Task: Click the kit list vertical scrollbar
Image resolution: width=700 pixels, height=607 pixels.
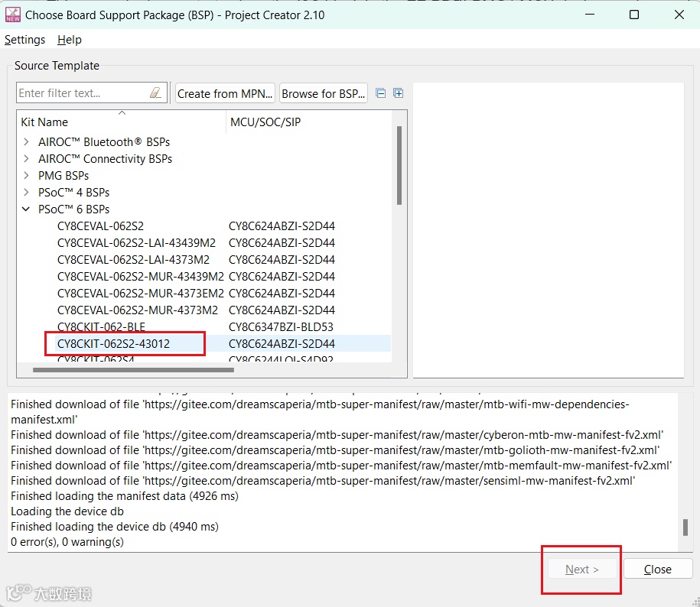Action: (399, 165)
